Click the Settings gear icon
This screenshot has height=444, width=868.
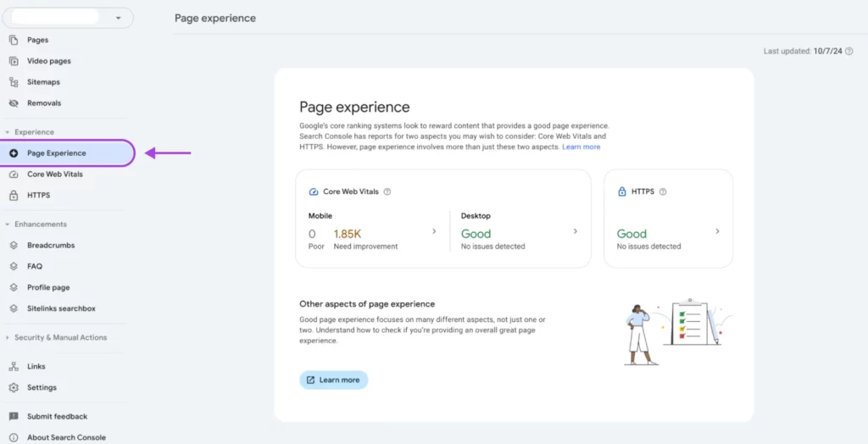click(x=13, y=388)
